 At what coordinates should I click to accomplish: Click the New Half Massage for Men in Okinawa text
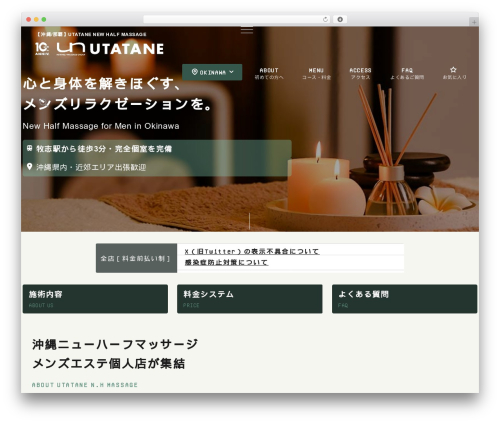tap(101, 126)
